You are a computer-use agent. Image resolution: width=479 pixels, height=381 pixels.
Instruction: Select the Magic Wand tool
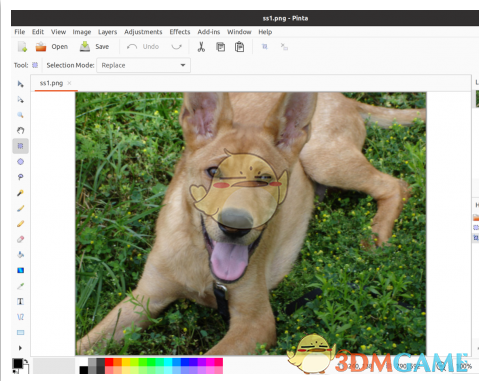(x=20, y=193)
